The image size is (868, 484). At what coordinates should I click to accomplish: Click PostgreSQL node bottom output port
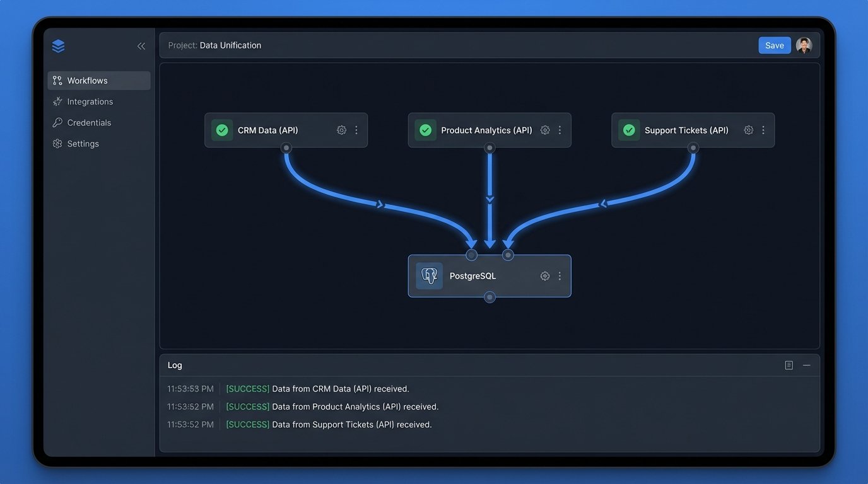coord(490,297)
